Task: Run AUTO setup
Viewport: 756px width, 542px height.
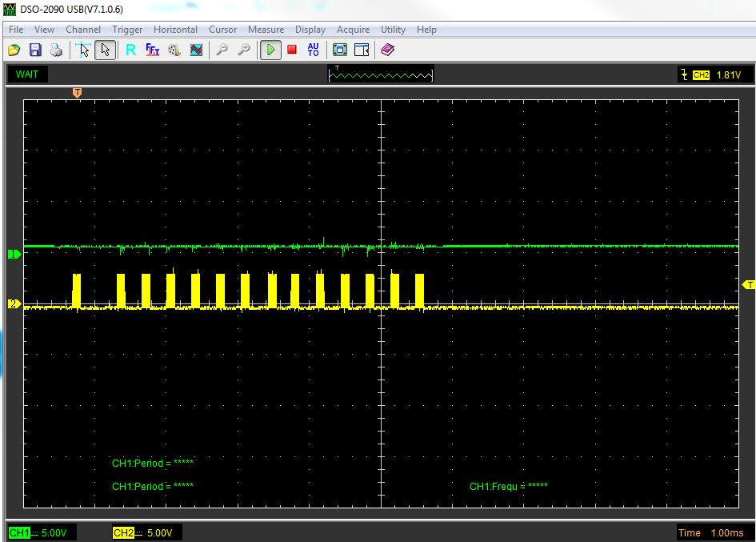Action: pyautogui.click(x=313, y=50)
